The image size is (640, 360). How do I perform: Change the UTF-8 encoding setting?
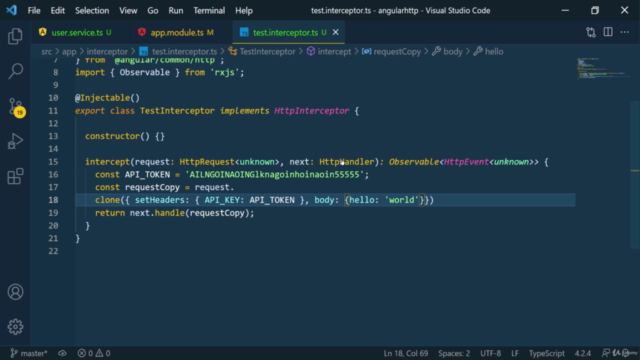pos(491,353)
